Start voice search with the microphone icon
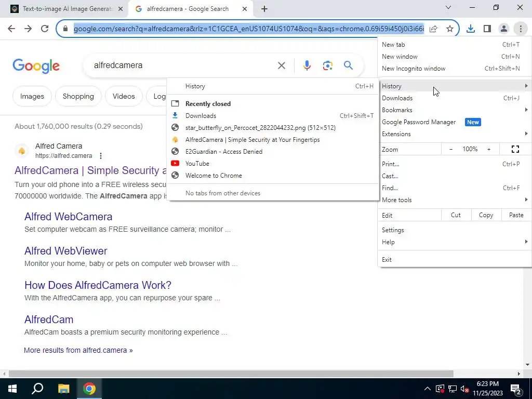This screenshot has height=399, width=532. (307, 65)
